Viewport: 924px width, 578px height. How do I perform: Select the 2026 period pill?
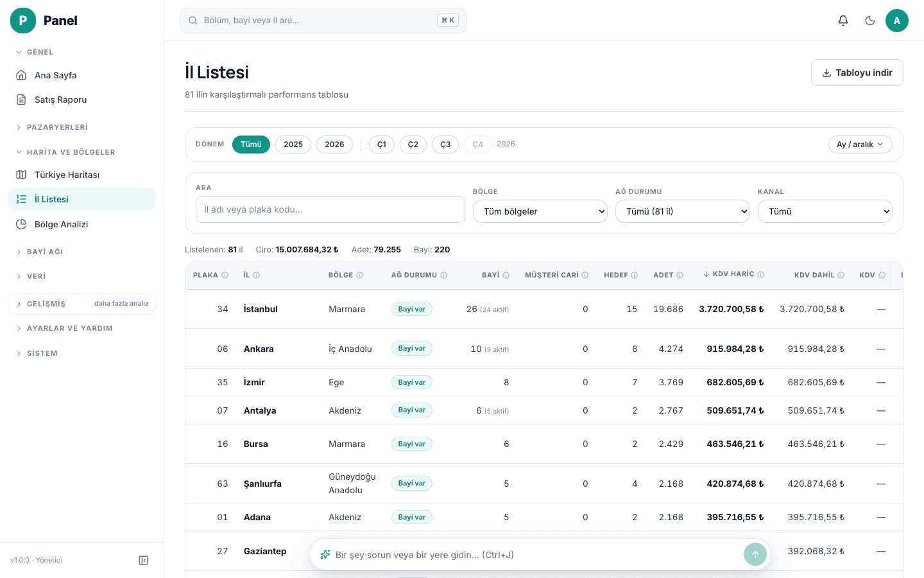334,144
